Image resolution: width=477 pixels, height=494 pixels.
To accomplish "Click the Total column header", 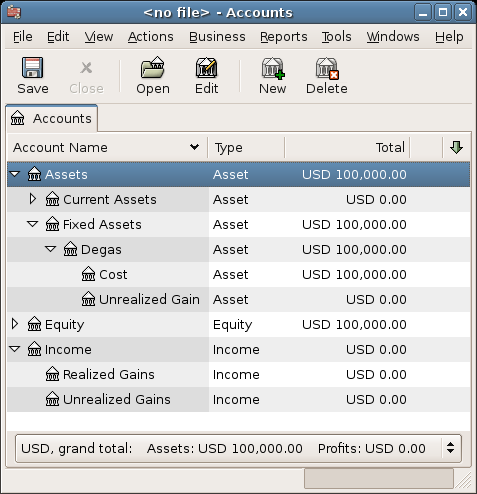I will point(348,147).
